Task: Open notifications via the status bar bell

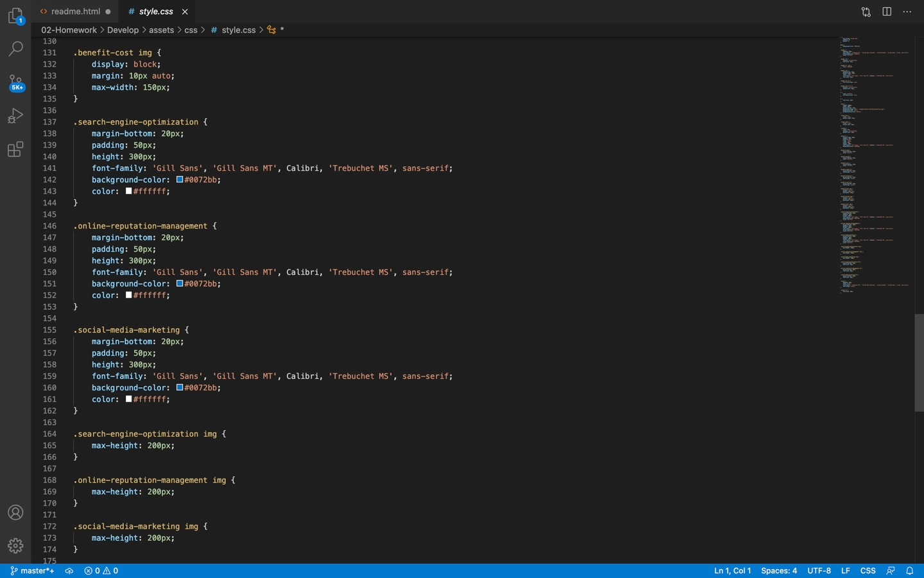Action: (910, 570)
